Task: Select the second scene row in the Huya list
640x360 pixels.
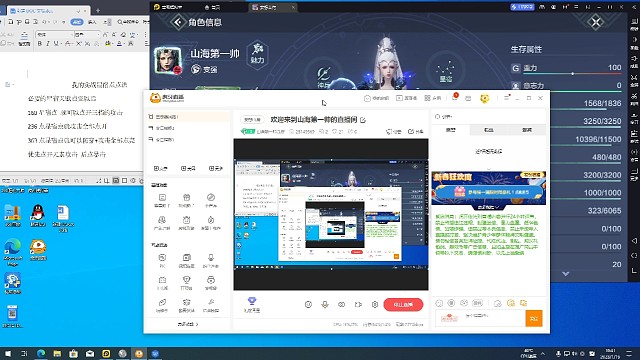Action: 188,128
